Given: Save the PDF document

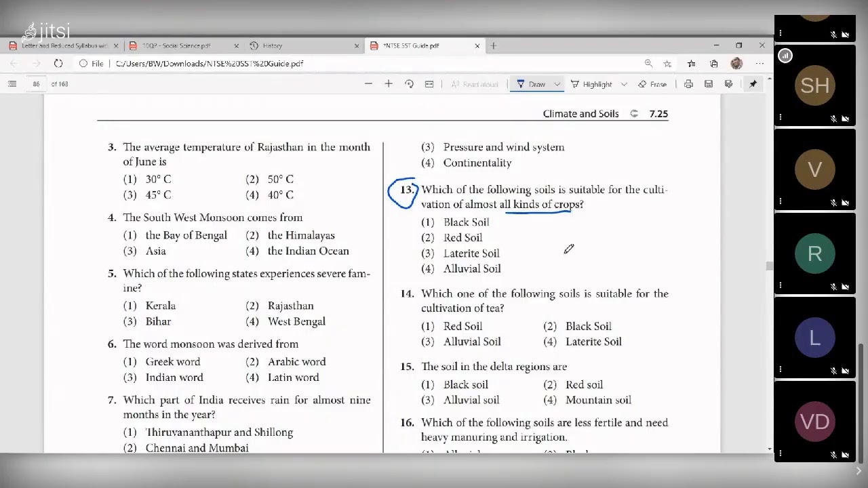Looking at the screenshot, I should point(709,84).
